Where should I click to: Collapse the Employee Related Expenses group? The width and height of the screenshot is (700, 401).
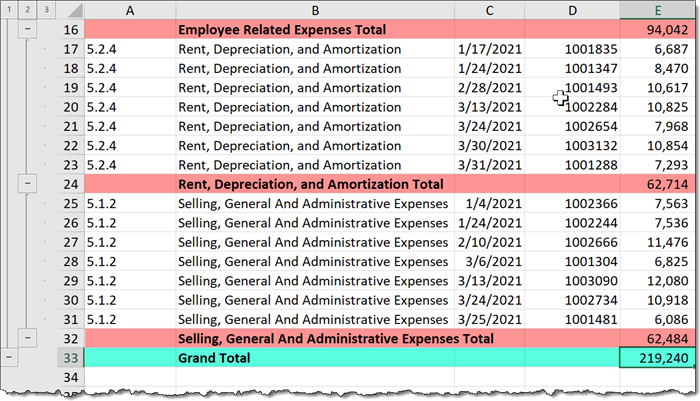28,30
